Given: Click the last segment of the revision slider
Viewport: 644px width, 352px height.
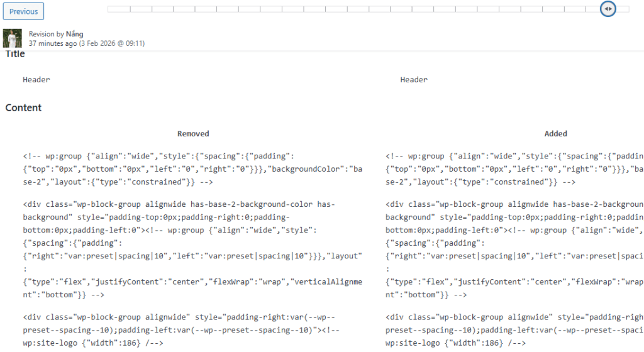Looking at the screenshot, I should (x=623, y=9).
